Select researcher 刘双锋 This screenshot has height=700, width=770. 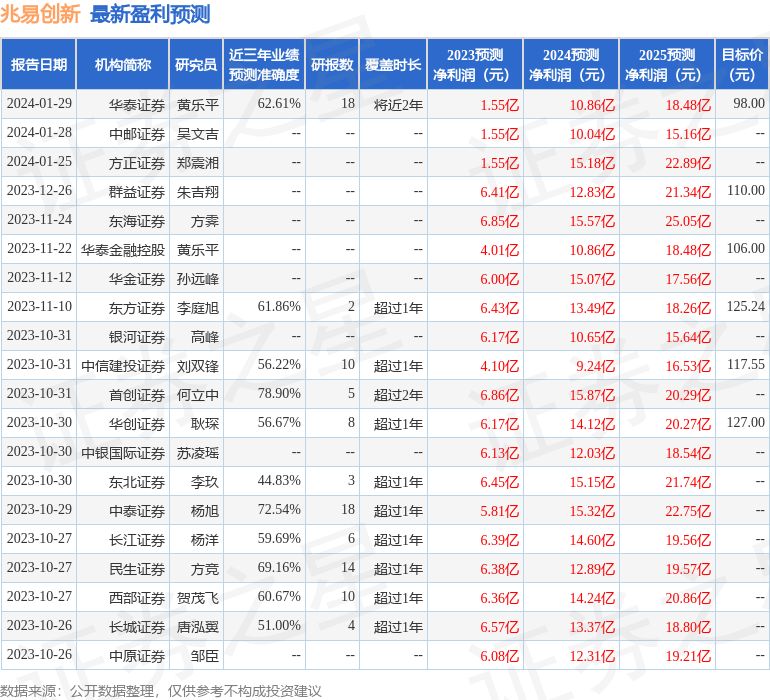(x=198, y=365)
